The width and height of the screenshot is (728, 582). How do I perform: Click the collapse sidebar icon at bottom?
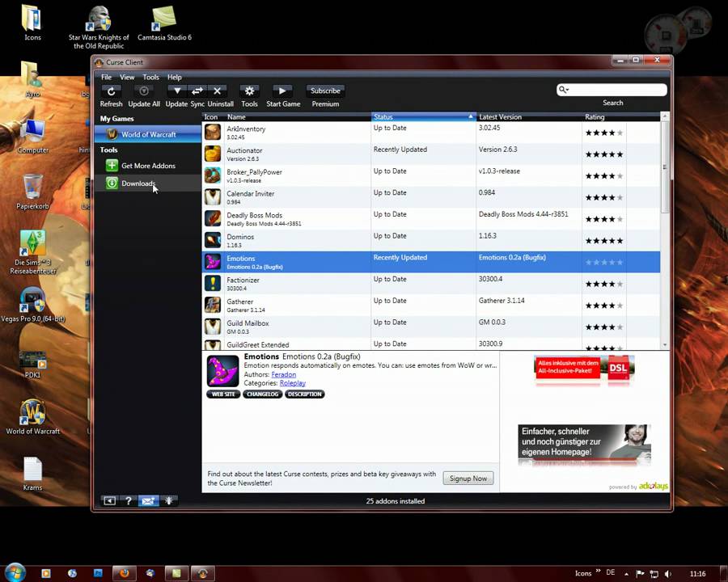109,501
